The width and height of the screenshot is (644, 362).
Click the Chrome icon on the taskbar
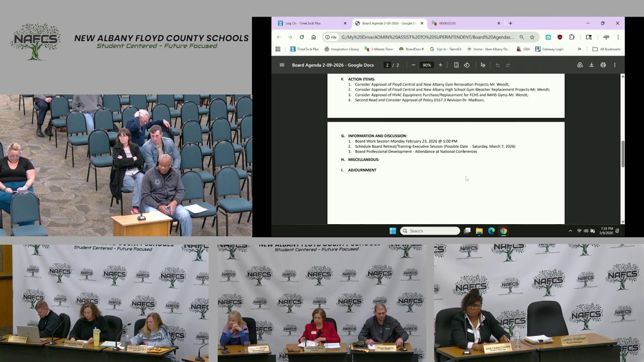point(504,231)
